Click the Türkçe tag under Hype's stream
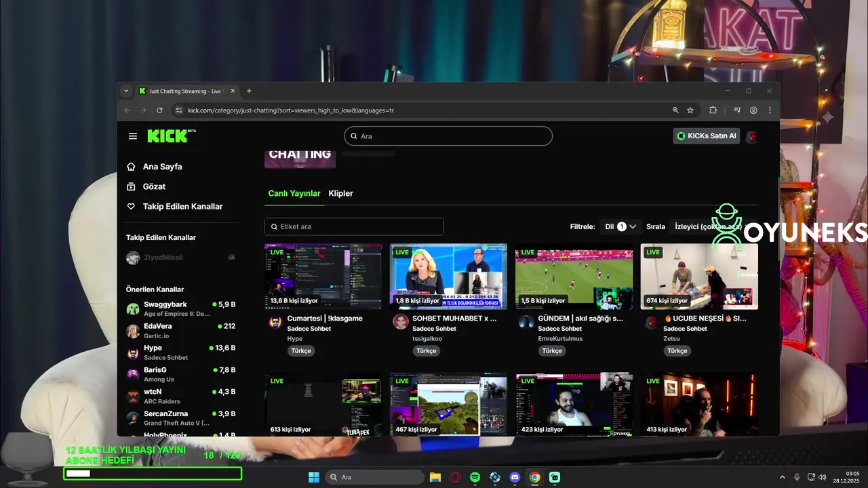Screen dimensions: 868x488 301,351
